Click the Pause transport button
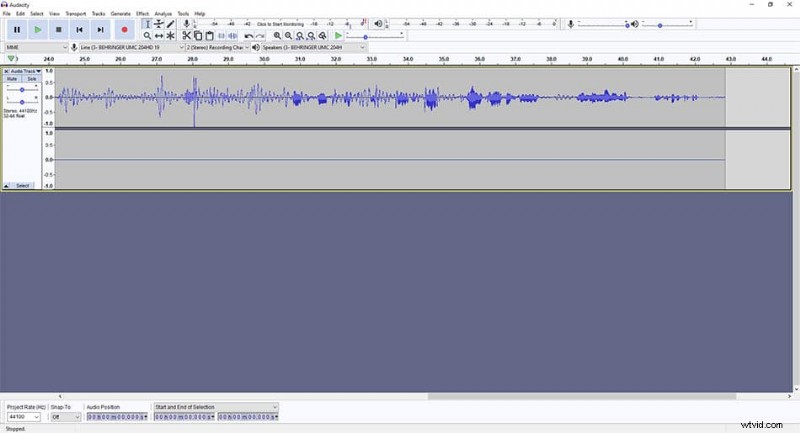This screenshot has width=800, height=433. click(17, 30)
